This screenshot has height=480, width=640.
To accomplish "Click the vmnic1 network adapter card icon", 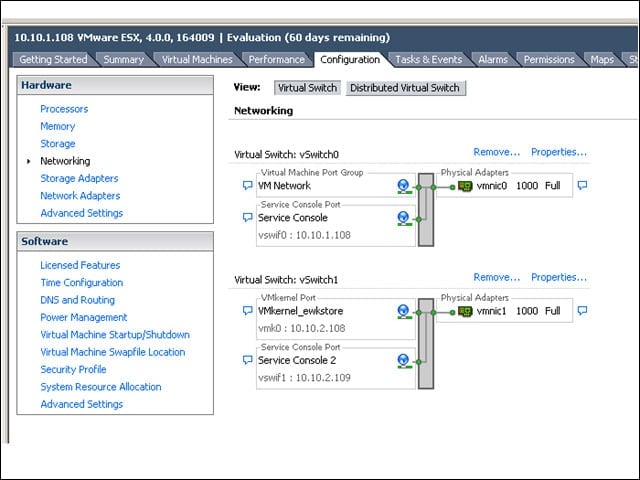I will [465, 312].
